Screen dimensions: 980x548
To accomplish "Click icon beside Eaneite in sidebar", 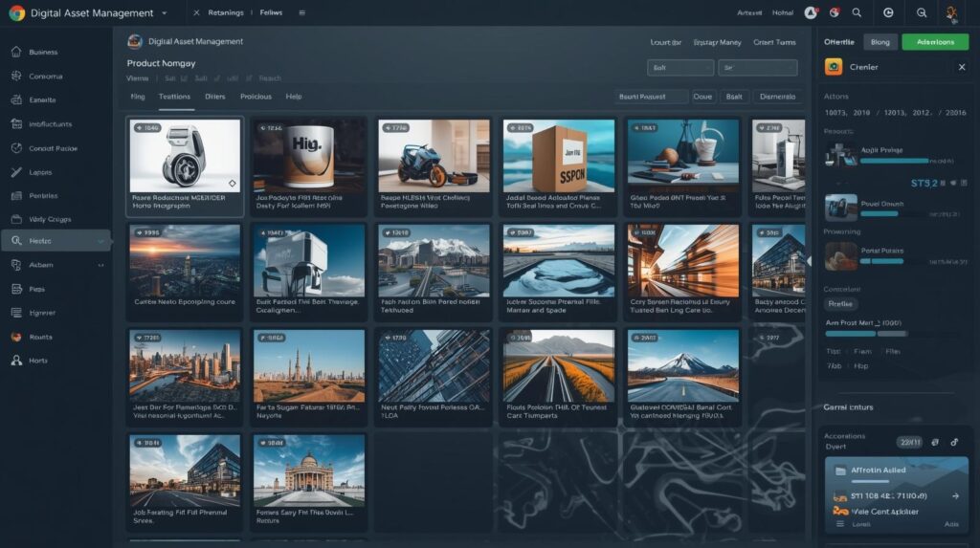I will tap(16, 100).
